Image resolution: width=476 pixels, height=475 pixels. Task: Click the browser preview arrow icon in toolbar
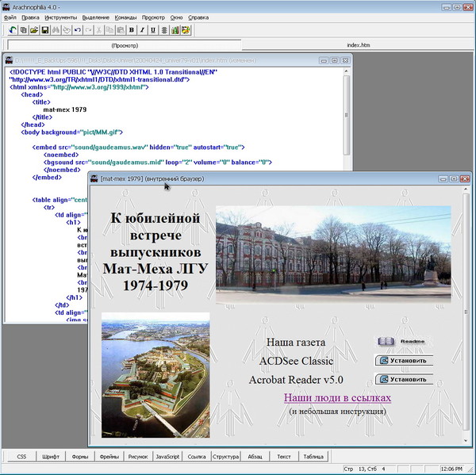13,30
